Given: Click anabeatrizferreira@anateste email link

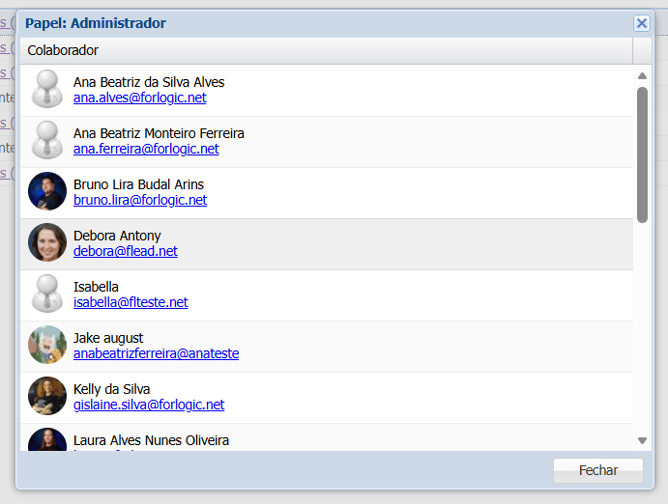Looking at the screenshot, I should point(156,353).
